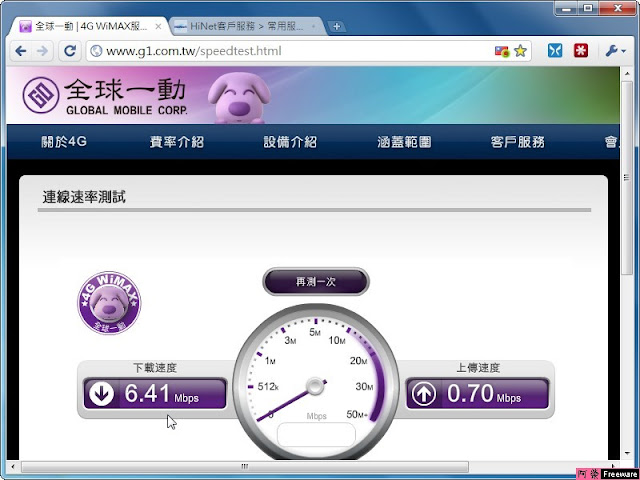
Task: Click the vertical scrollbar thumb
Action: [628, 178]
